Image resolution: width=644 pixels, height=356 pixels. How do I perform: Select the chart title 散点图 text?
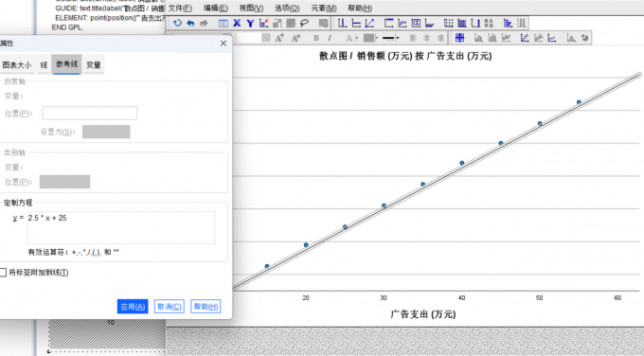click(405, 56)
